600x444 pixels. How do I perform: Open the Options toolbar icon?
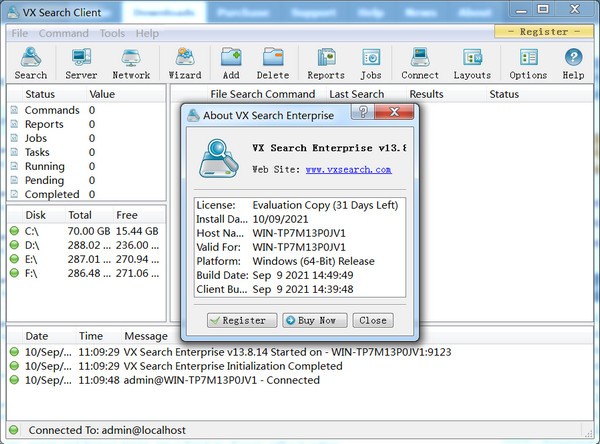pos(528,62)
